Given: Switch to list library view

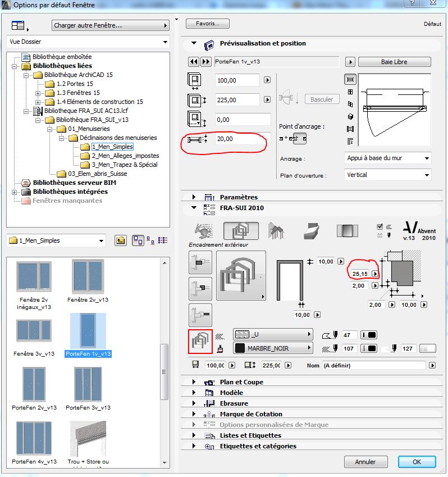Looking at the screenshot, I should (163, 240).
